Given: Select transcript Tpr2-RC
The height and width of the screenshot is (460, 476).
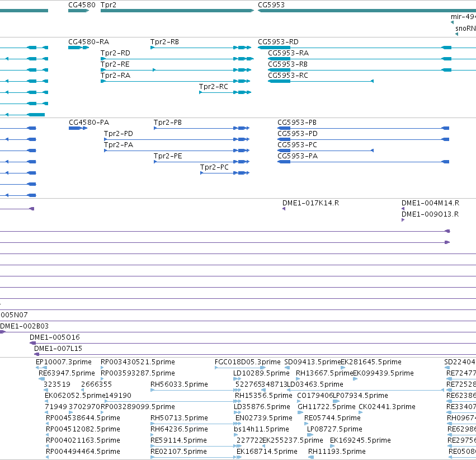Looking at the screenshot, I should tap(214, 87).
